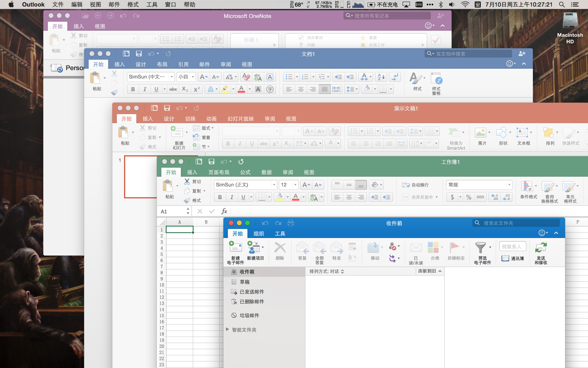Open Excel number format dropdown
The image size is (588, 368).
(509, 185)
